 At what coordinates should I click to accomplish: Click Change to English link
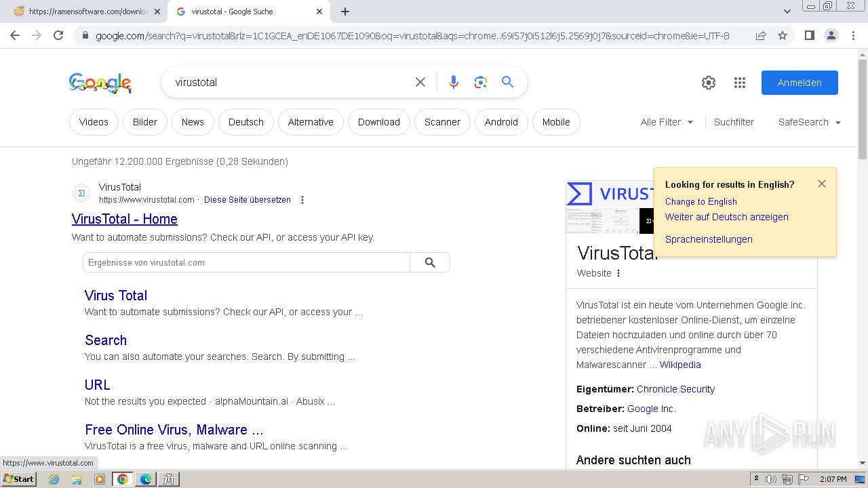coord(701,201)
